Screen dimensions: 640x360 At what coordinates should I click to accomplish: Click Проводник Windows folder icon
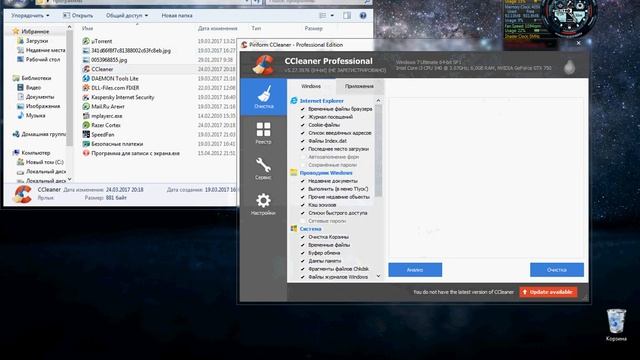pyautogui.click(x=293, y=173)
